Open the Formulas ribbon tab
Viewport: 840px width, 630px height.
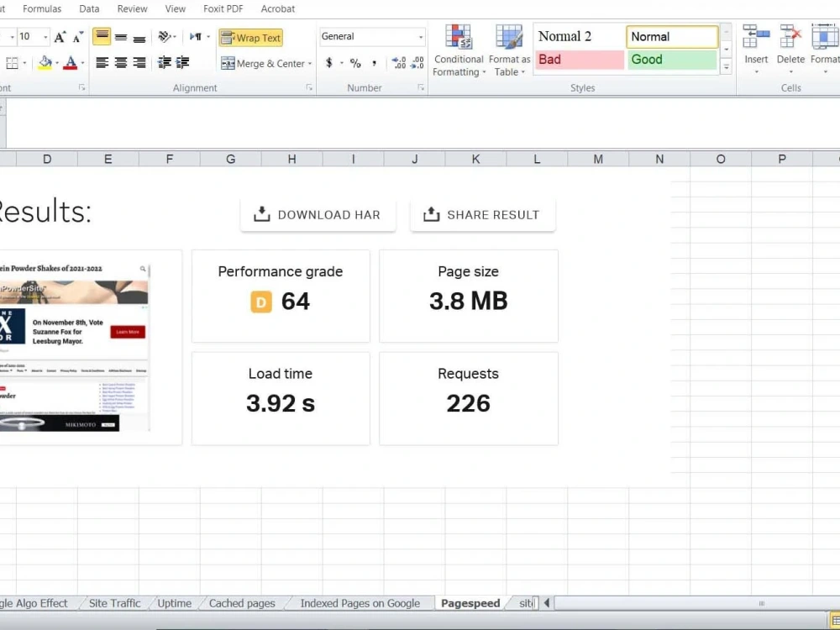click(x=42, y=8)
